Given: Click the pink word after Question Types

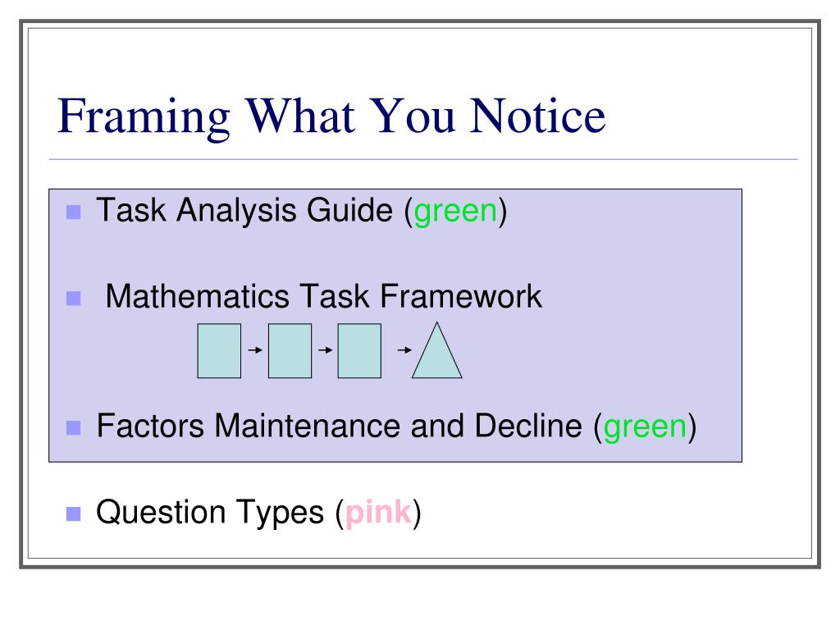Looking at the screenshot, I should click(x=378, y=514).
